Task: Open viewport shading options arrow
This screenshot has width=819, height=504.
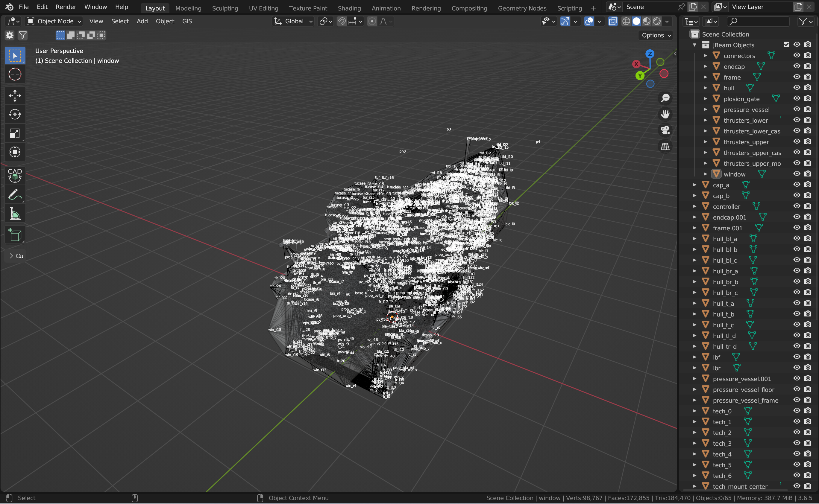Action: (x=667, y=21)
